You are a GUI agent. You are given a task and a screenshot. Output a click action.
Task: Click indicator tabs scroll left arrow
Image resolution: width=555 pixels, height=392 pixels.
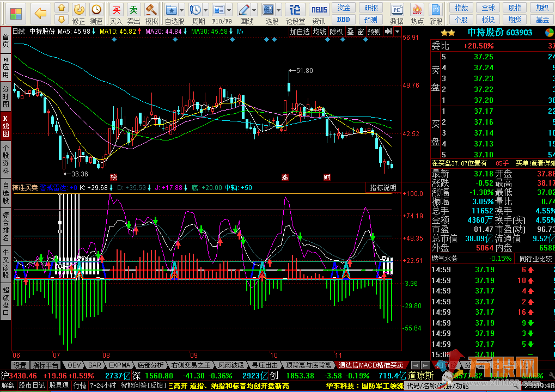point(416,365)
